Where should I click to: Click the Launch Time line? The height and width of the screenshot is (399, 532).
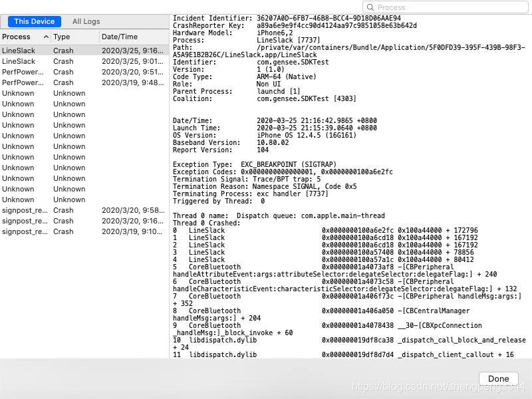[275, 128]
